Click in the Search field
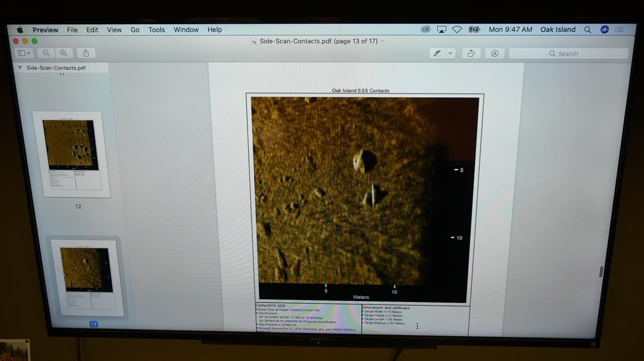The width and height of the screenshot is (644, 361). tap(568, 54)
